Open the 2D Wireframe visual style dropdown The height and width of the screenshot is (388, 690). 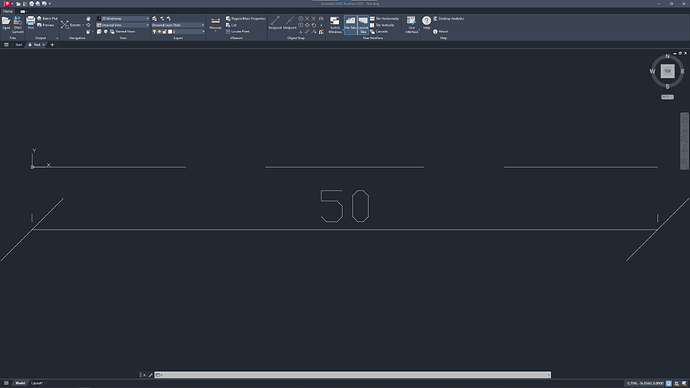[123, 18]
